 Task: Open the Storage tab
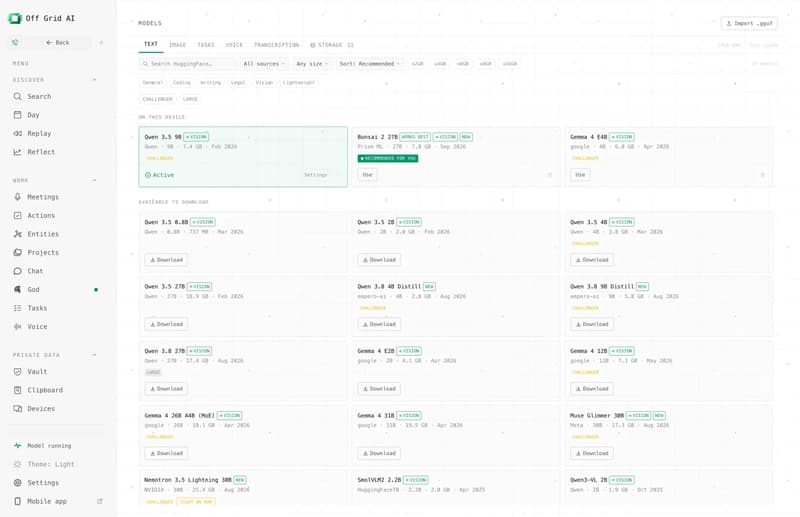click(332, 45)
